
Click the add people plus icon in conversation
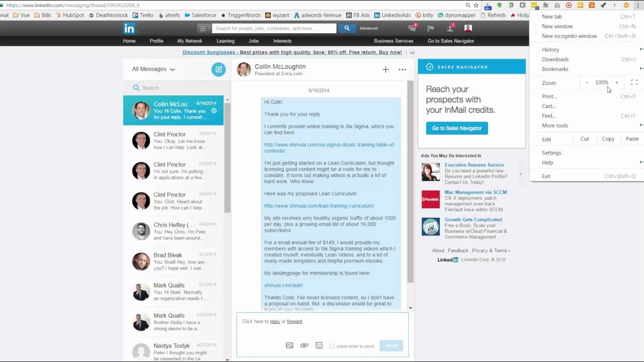(x=385, y=69)
